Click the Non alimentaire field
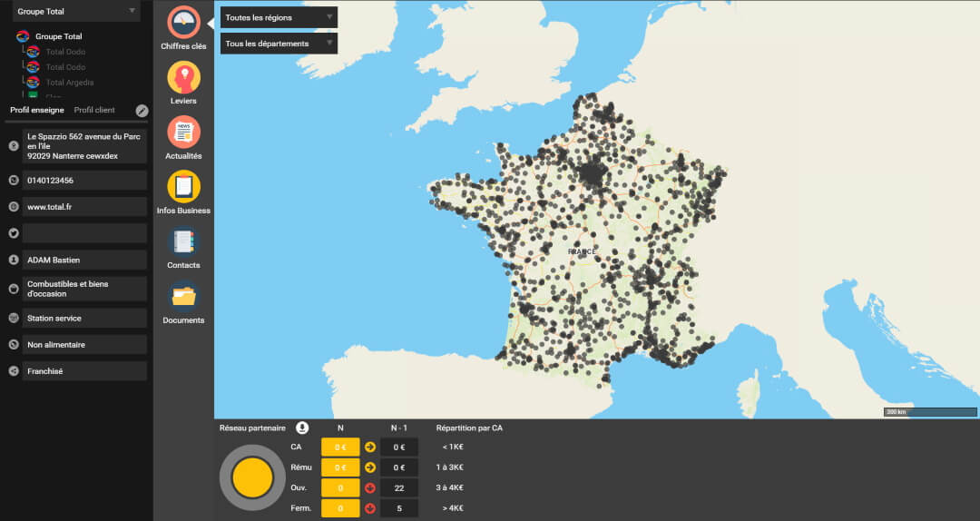980x521 pixels. pyautogui.click(x=84, y=345)
